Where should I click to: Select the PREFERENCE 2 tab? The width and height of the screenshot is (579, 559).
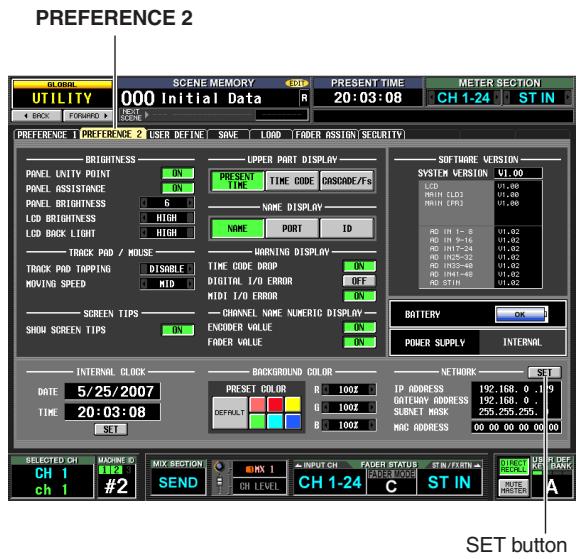coord(112,134)
